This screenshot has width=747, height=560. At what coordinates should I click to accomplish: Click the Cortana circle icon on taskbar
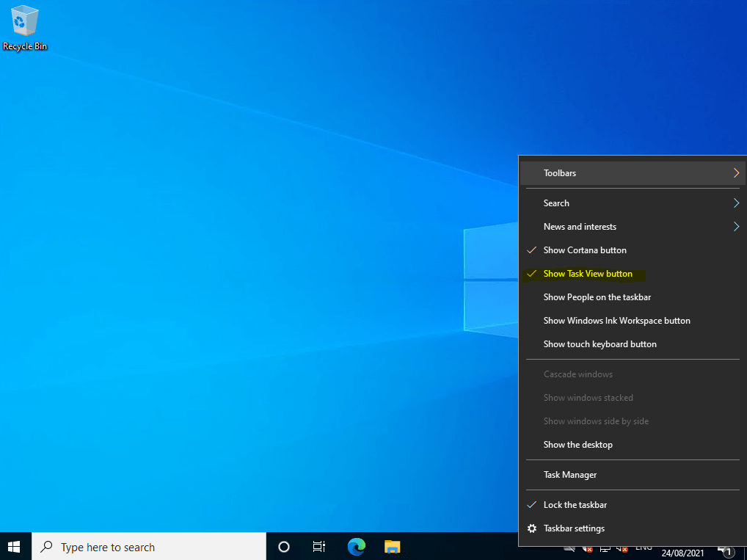click(284, 547)
